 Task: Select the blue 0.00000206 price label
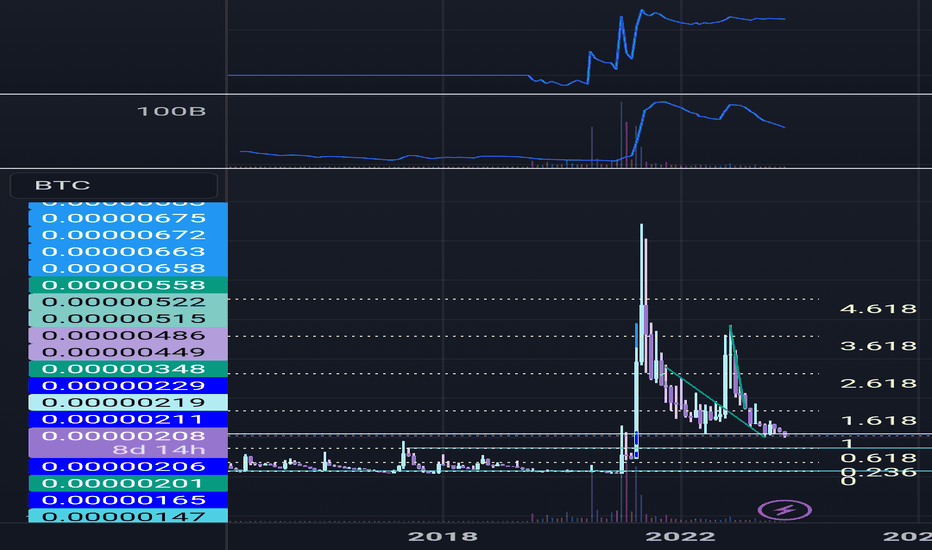128,466
